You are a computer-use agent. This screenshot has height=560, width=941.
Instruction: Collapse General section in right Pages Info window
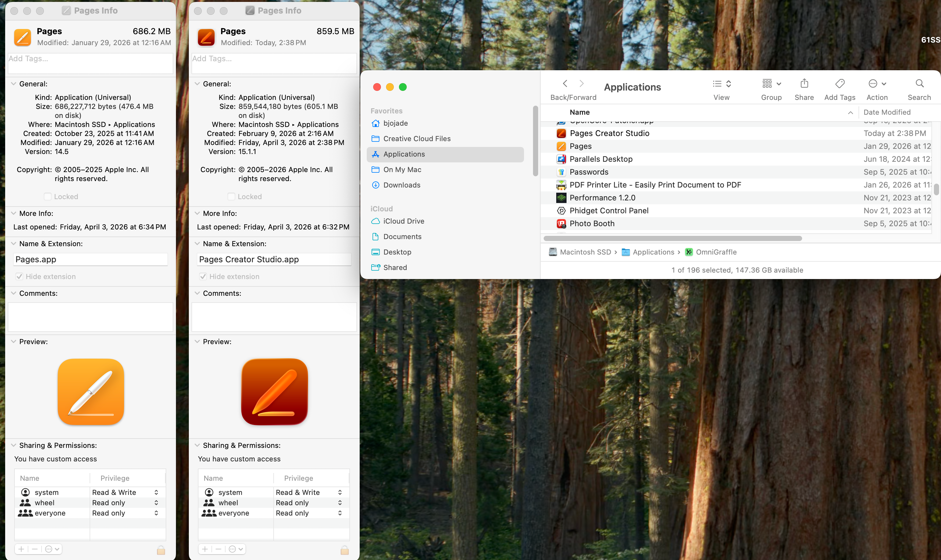click(x=197, y=84)
